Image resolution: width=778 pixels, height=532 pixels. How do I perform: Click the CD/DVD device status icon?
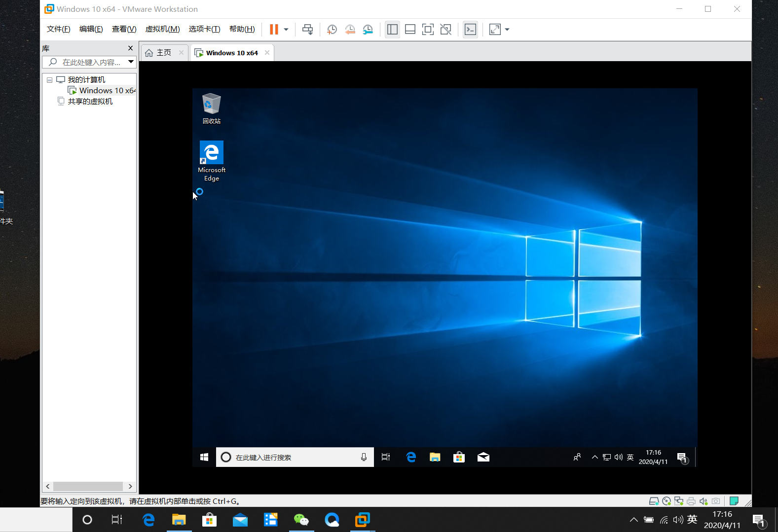(667, 501)
